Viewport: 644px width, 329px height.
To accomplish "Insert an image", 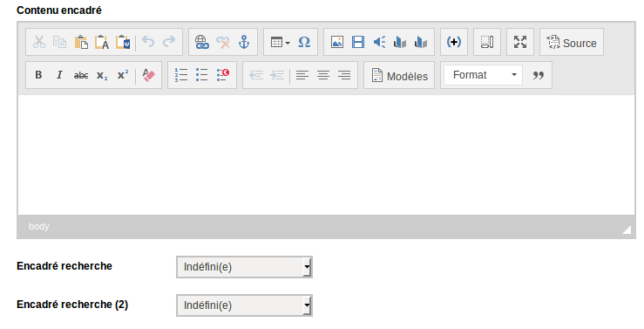I will point(336,42).
